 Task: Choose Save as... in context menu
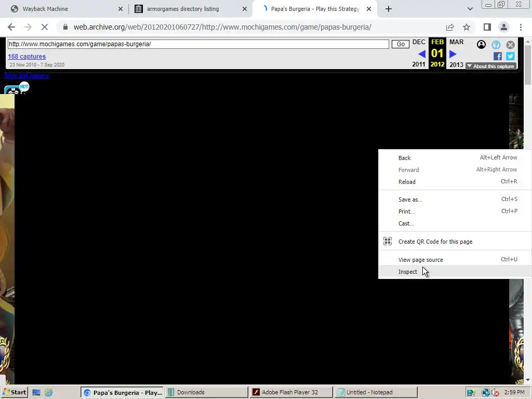pyautogui.click(x=455, y=199)
